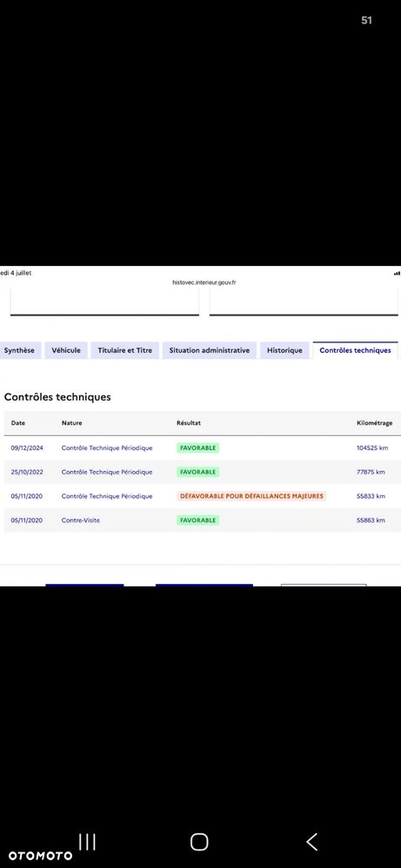Switch to the Historique tab
Screen dimensions: 401x868
click(284, 350)
